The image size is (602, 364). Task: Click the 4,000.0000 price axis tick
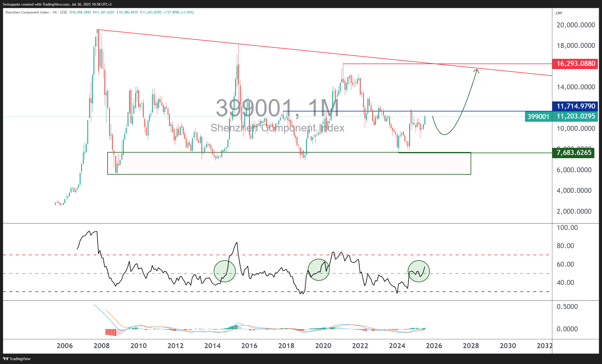(x=574, y=191)
